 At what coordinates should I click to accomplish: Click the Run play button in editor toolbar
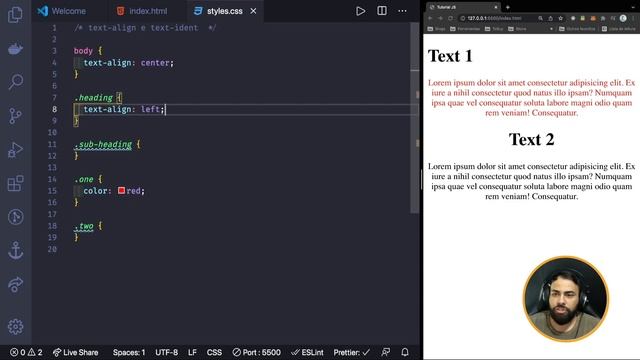coord(360,11)
